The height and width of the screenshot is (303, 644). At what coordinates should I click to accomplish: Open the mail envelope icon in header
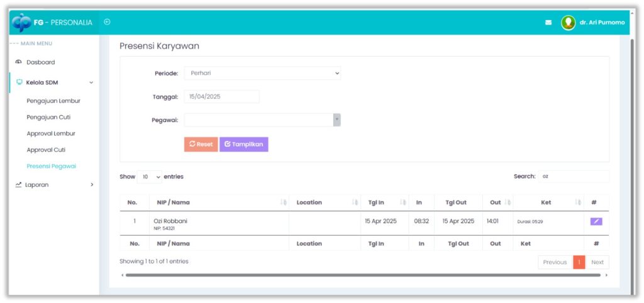(548, 23)
